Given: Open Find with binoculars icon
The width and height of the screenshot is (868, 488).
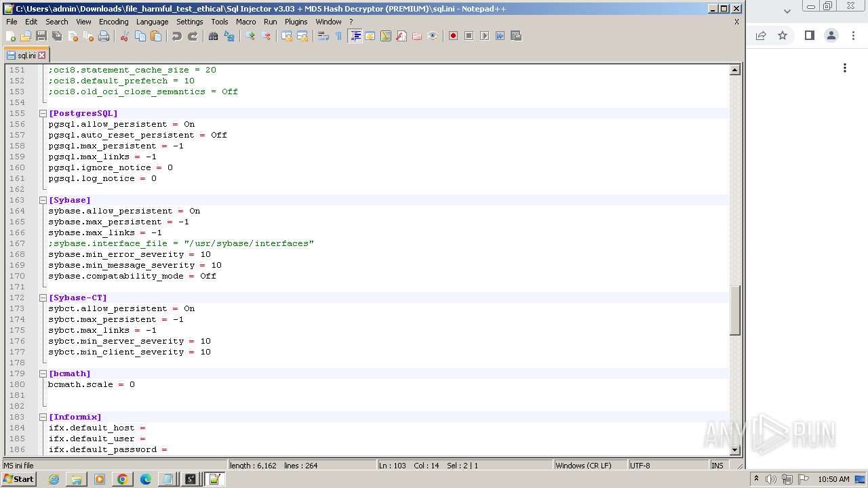Looking at the screenshot, I should click(214, 36).
